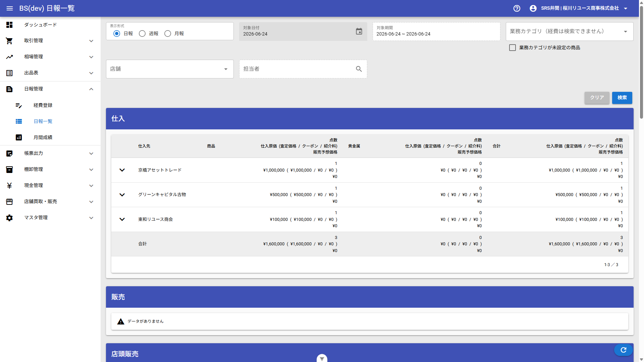The image size is (644, 362).
Task: Click the chart icon beside 月間成績
Action: (x=19, y=137)
